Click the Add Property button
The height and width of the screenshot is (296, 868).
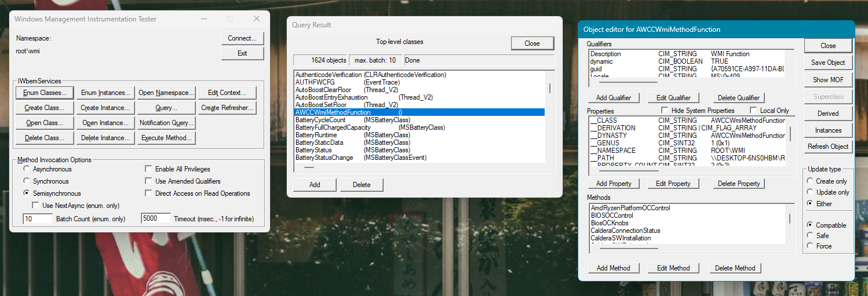[x=614, y=184]
